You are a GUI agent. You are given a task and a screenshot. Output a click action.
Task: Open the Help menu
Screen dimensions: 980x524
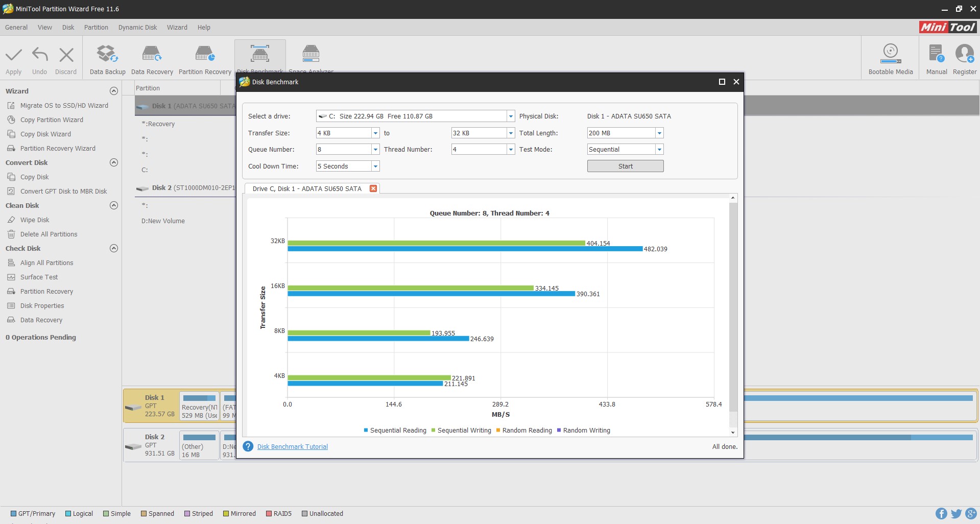point(204,27)
